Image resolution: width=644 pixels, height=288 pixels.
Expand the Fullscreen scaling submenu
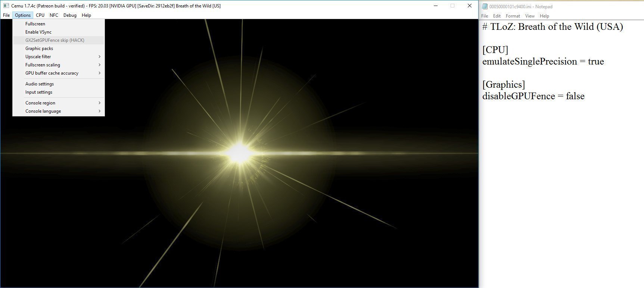(x=59, y=65)
